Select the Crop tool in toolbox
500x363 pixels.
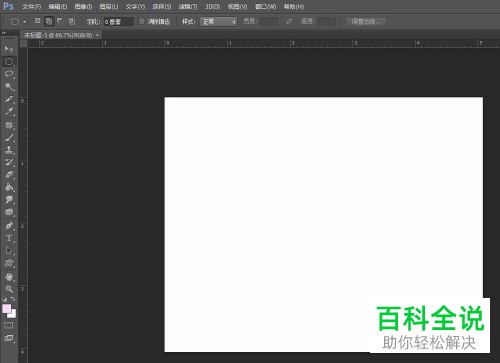coord(9,99)
